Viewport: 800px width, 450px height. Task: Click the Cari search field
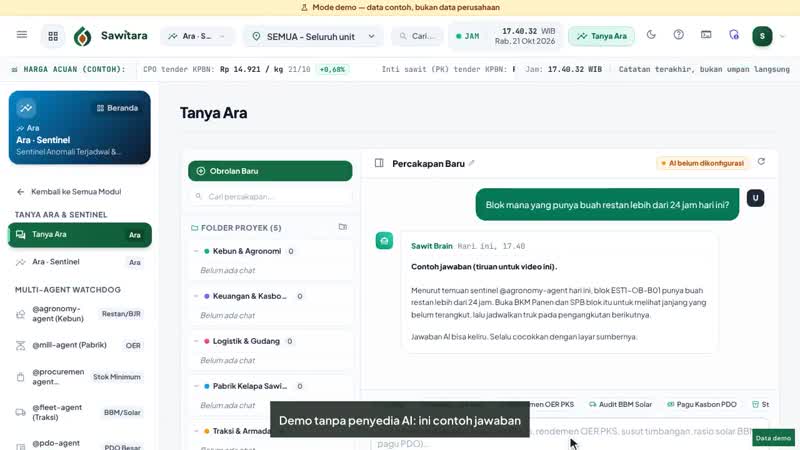click(417, 36)
